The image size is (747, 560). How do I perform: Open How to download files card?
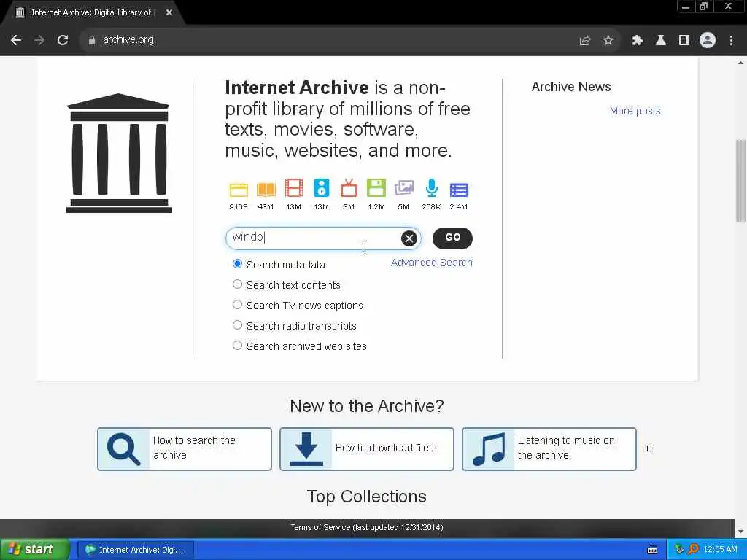367,449
